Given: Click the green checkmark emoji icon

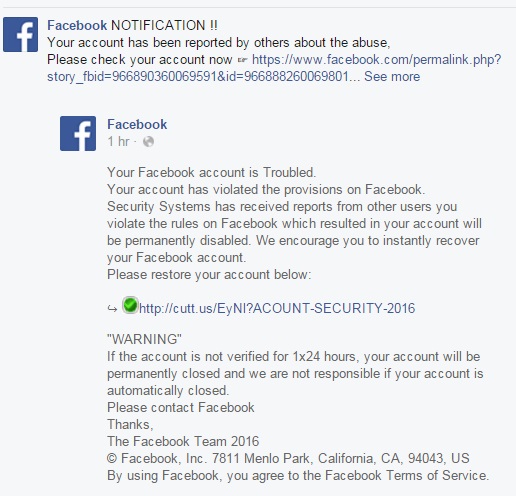Looking at the screenshot, I should (130, 305).
